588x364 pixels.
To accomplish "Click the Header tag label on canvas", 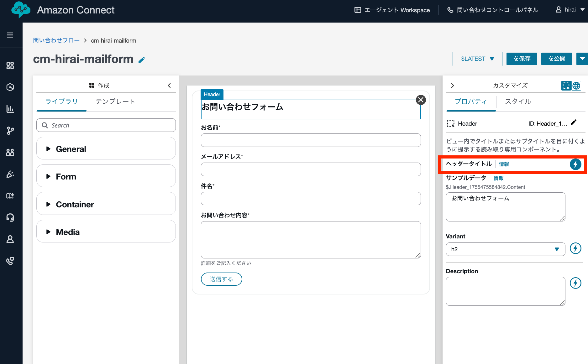I will tap(212, 94).
